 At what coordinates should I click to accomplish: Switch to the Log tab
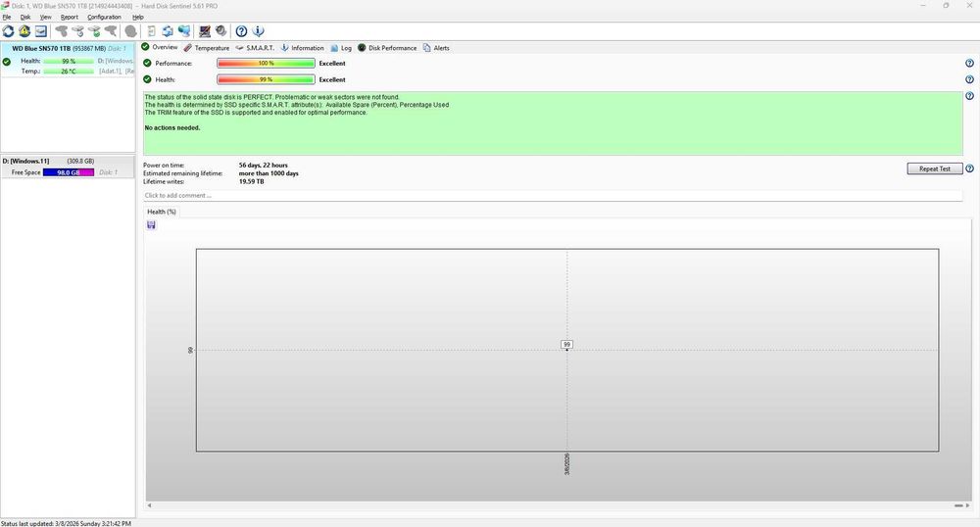point(341,48)
